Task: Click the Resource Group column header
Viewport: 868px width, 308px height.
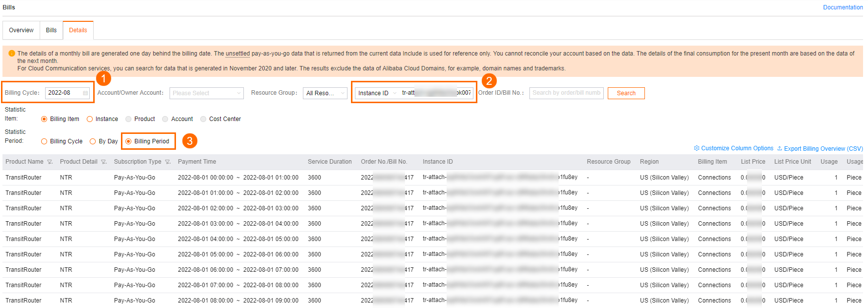Action: pyautogui.click(x=609, y=162)
